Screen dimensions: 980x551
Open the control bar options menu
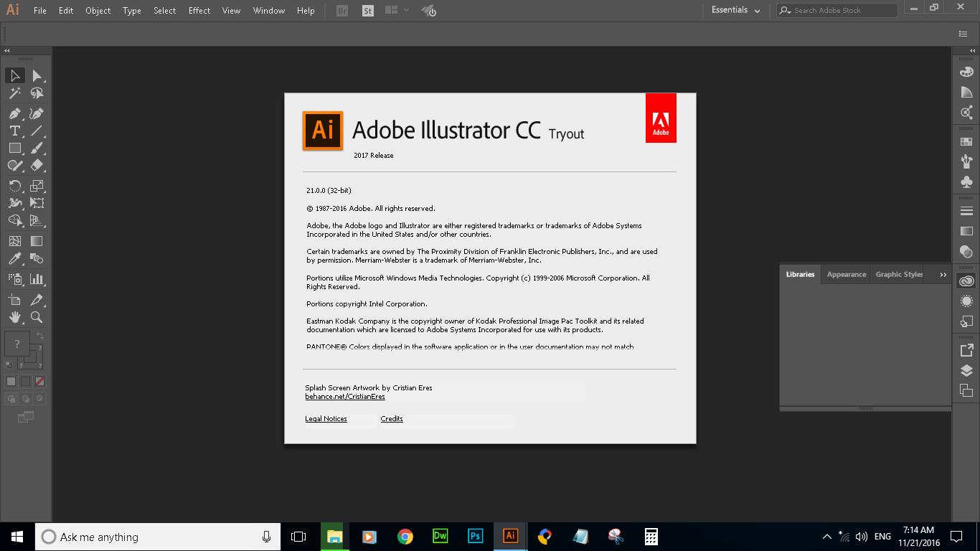(963, 34)
